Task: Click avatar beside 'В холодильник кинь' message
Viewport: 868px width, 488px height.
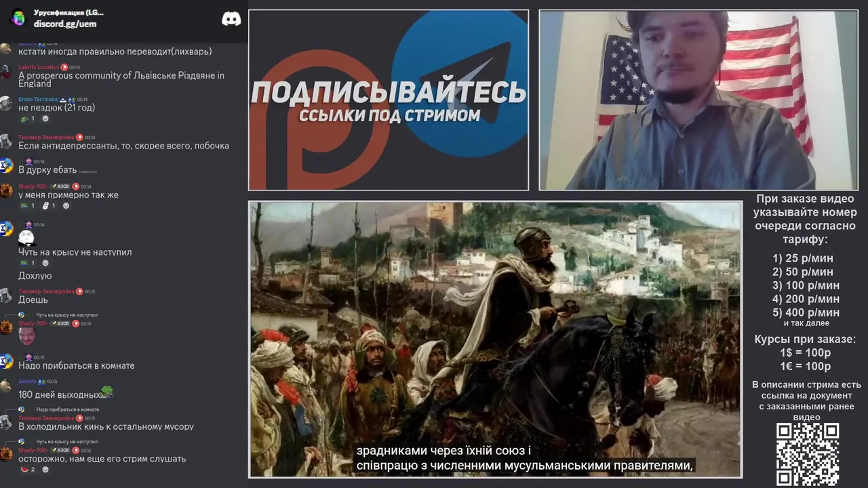Action: pyautogui.click(x=5, y=422)
